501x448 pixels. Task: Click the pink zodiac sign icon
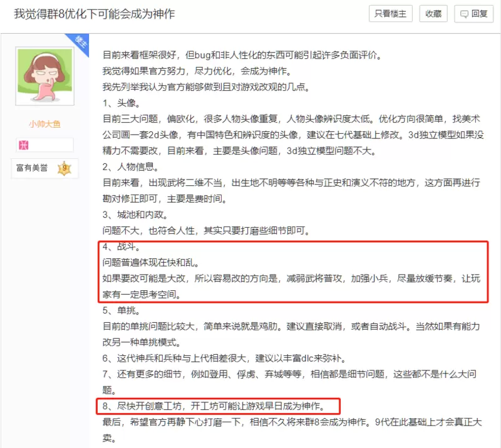(x=24, y=145)
